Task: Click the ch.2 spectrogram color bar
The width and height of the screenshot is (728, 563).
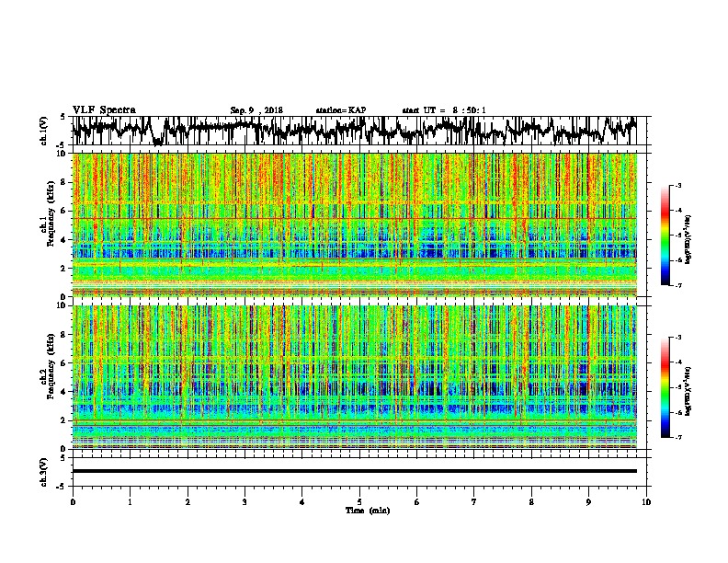Action: 665,387
